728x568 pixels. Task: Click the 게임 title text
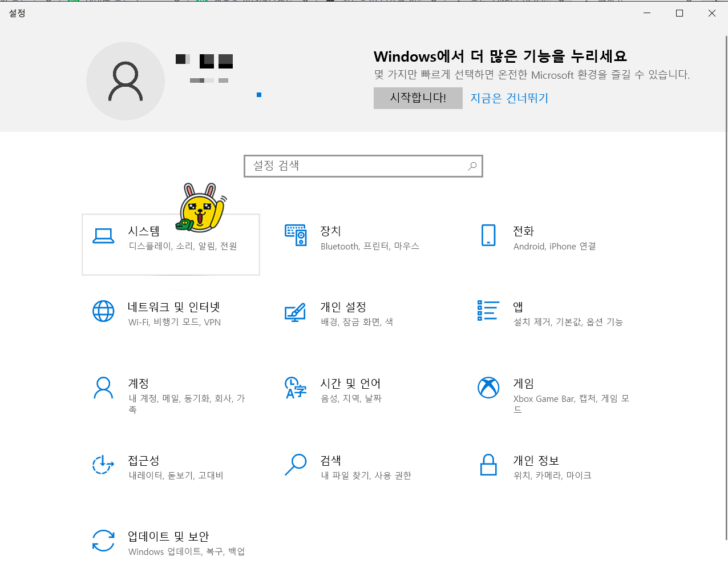(524, 384)
